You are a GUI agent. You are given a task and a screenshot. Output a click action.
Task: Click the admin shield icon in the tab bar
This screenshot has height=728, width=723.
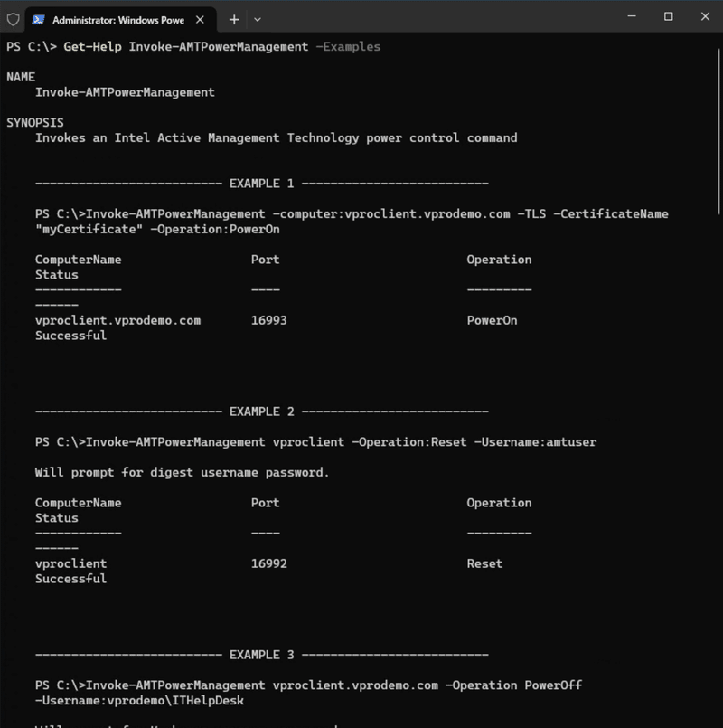13,20
